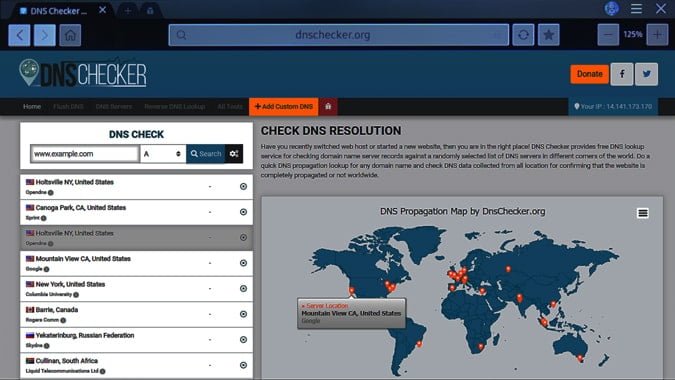Viewport: 675px width, 380px height.
Task: Click the DNS Propagation Map title
Action: [x=462, y=211]
